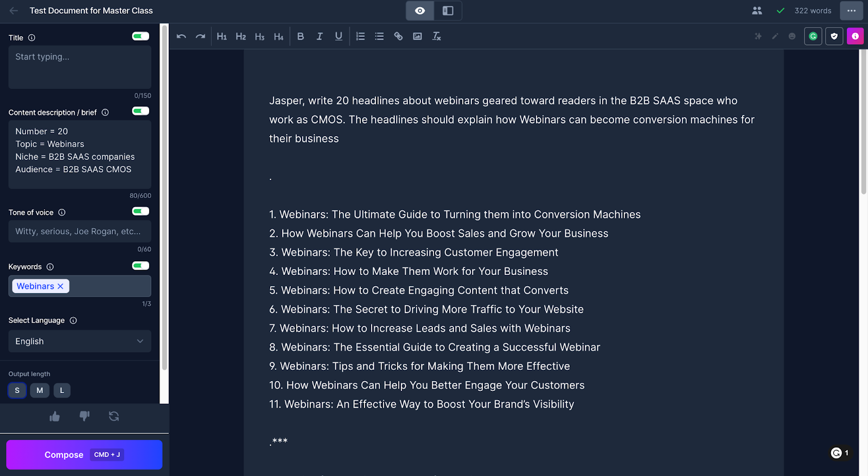Click the Jasper prompt paragraph

click(x=512, y=120)
